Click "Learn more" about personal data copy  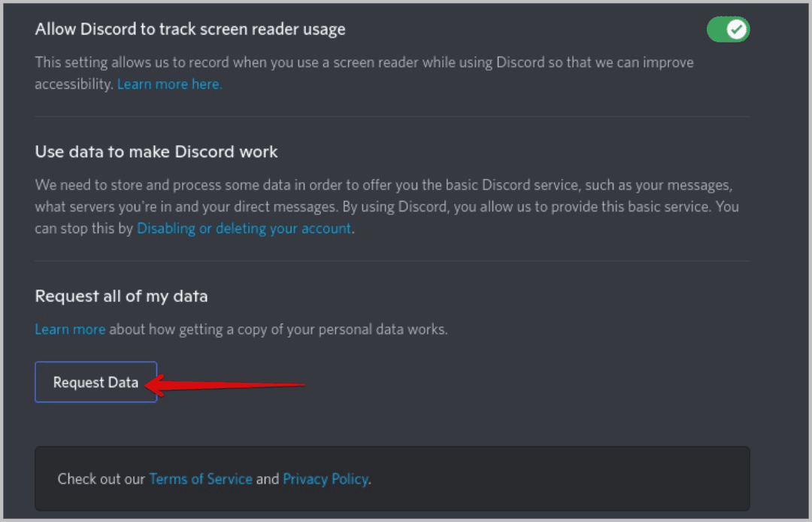tap(70, 329)
